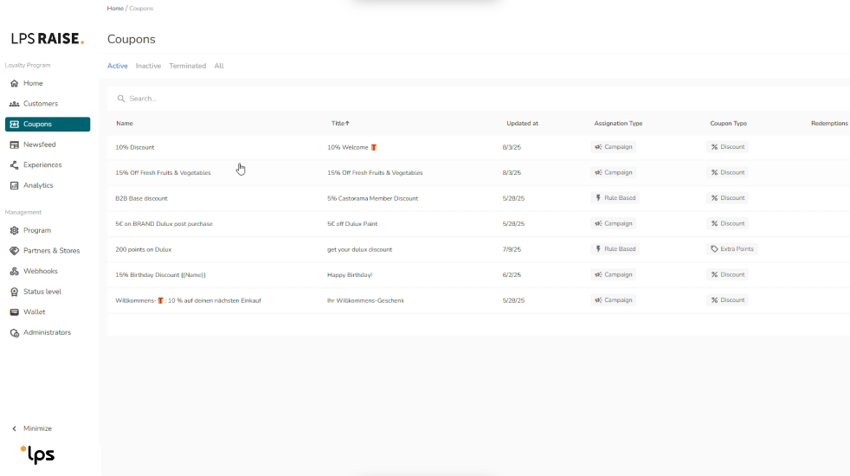Switch to the All coupons tab
The width and height of the screenshot is (850, 476).
(x=219, y=66)
